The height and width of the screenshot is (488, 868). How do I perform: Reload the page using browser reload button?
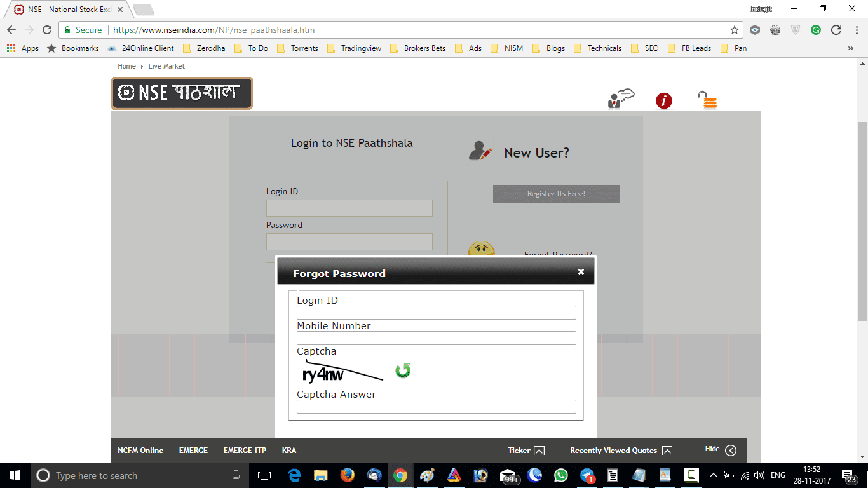pyautogui.click(x=47, y=30)
